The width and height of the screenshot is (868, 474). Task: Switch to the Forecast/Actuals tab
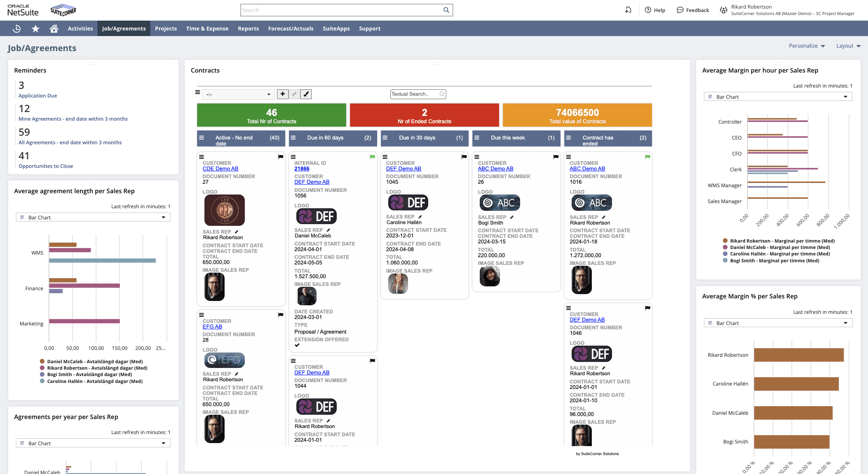(291, 28)
